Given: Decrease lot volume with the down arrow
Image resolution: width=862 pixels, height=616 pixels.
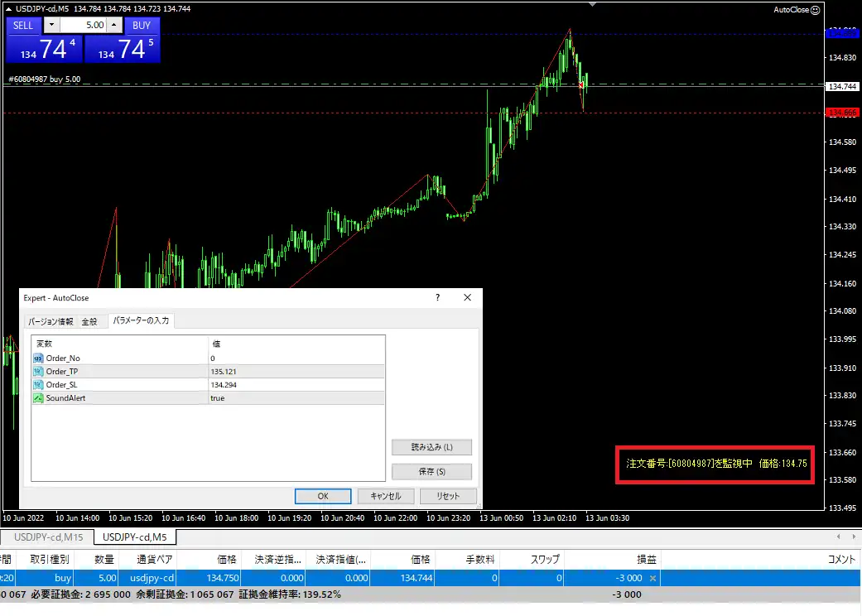Looking at the screenshot, I should [51, 26].
